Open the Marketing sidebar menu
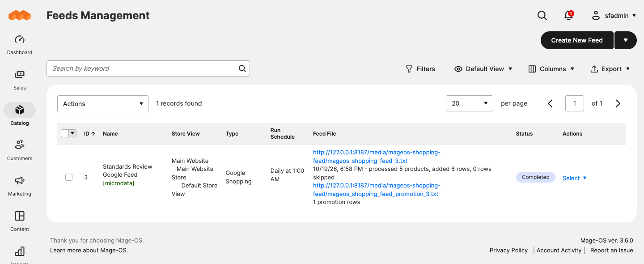The width and height of the screenshot is (644, 264). (x=20, y=186)
